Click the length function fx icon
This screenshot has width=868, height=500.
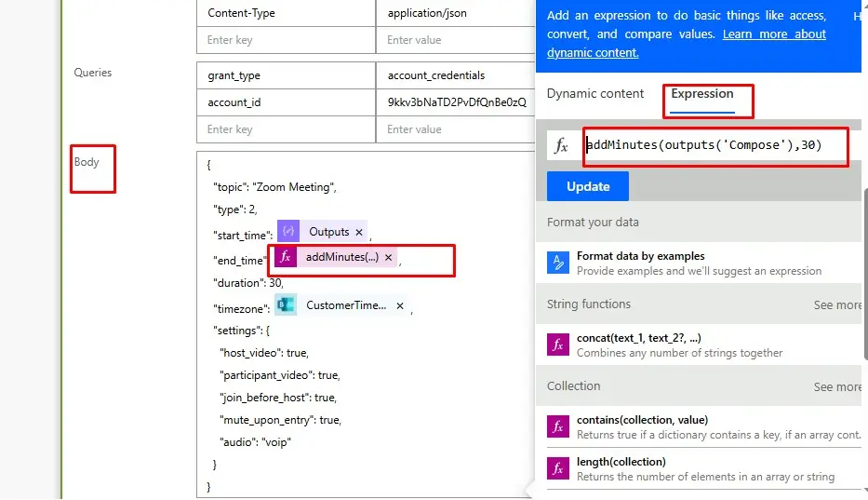pos(557,469)
